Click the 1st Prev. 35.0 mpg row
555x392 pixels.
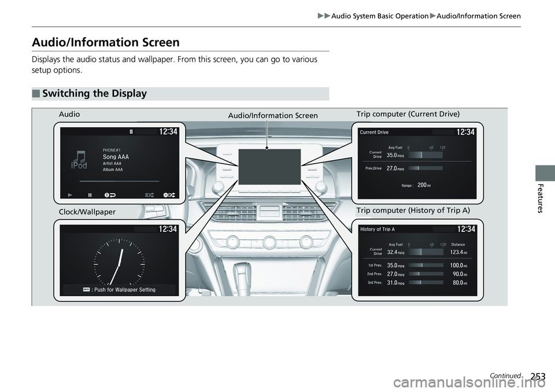[417, 265]
